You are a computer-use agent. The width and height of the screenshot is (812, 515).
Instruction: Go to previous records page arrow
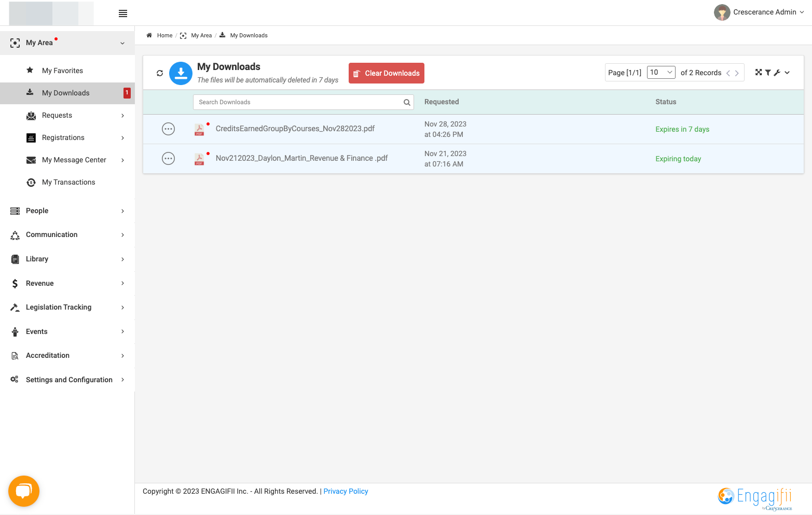pos(728,73)
